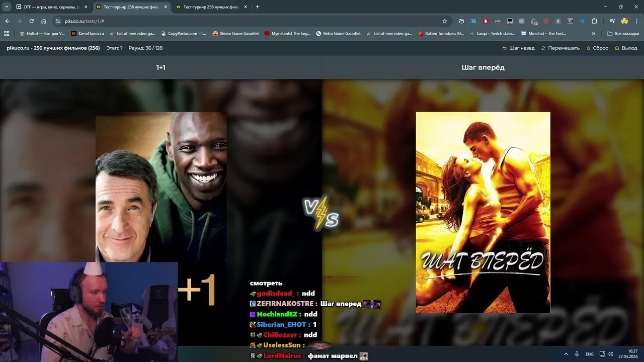Image resolution: width=644 pixels, height=362 pixels.
Task: Click the dark square face extension icon
Action: click(510, 21)
